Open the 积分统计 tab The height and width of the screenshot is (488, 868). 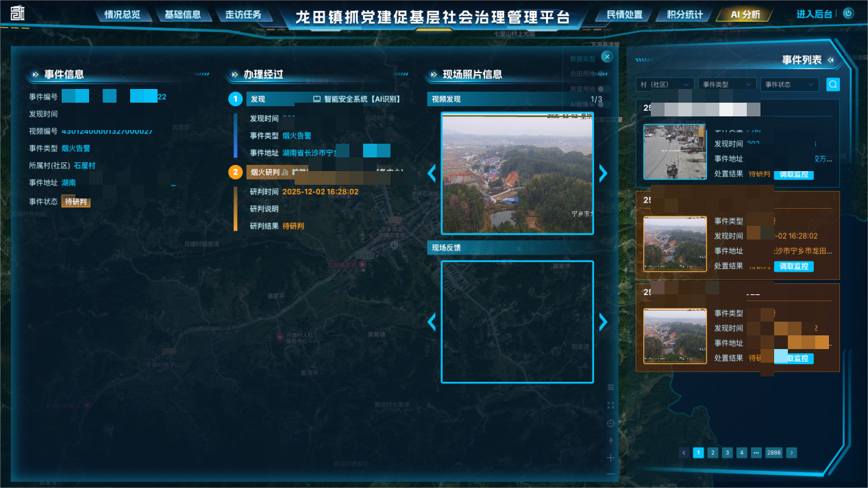[x=684, y=14]
